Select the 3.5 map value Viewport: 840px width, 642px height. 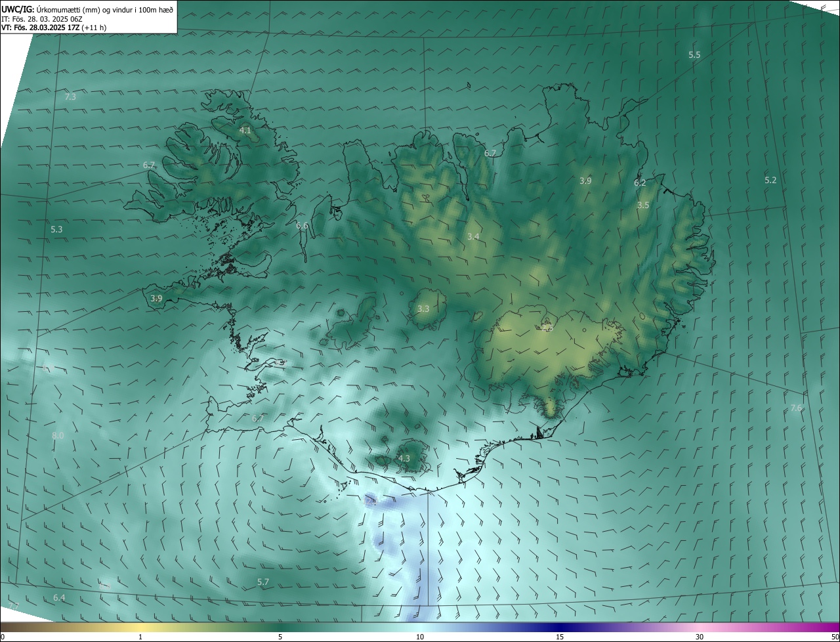point(643,205)
